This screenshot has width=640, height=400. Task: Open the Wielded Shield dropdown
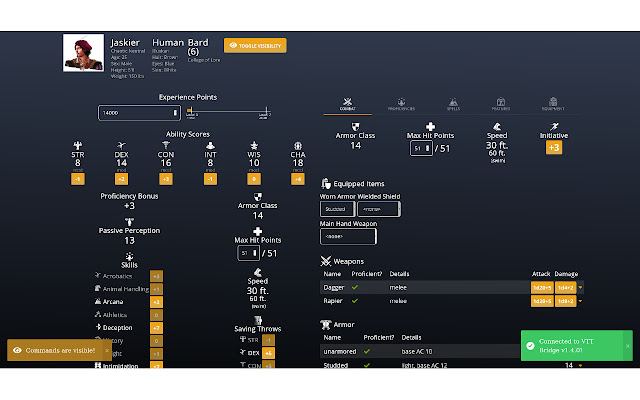(x=379, y=209)
